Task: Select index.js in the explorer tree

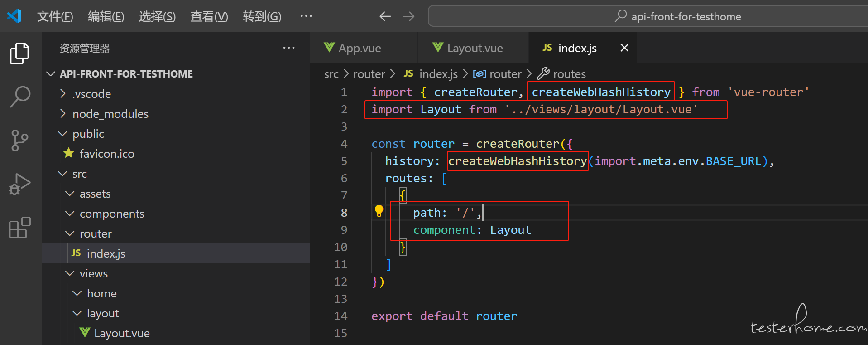Action: (176, 253)
